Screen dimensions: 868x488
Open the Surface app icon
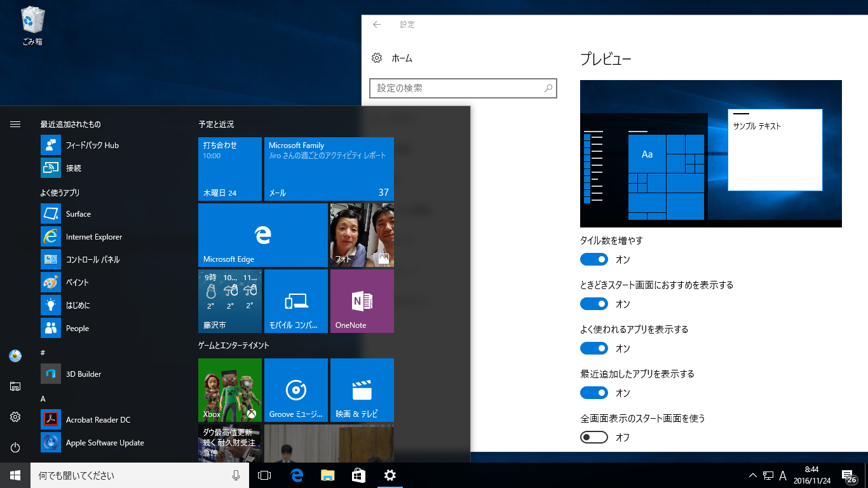pos(51,213)
